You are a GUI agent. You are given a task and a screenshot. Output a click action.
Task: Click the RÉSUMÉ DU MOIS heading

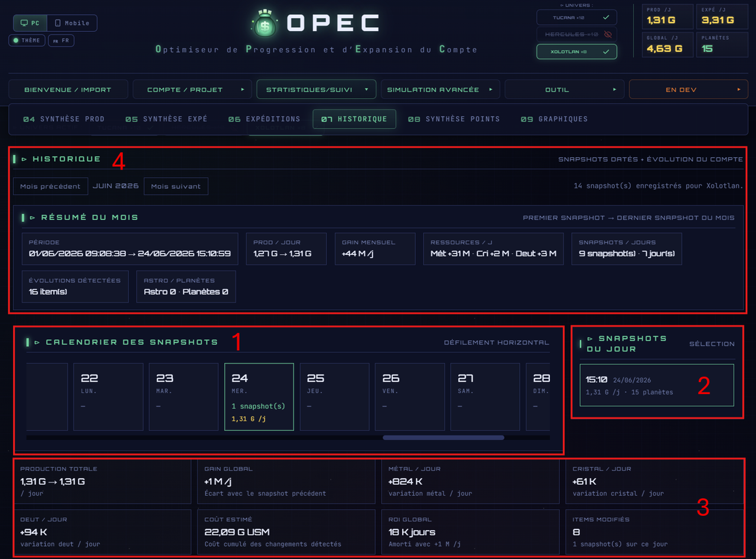tap(90, 217)
